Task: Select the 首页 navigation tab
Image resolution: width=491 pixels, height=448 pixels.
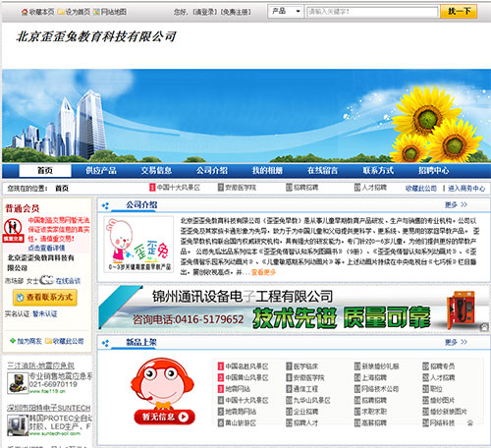Action: [x=45, y=171]
